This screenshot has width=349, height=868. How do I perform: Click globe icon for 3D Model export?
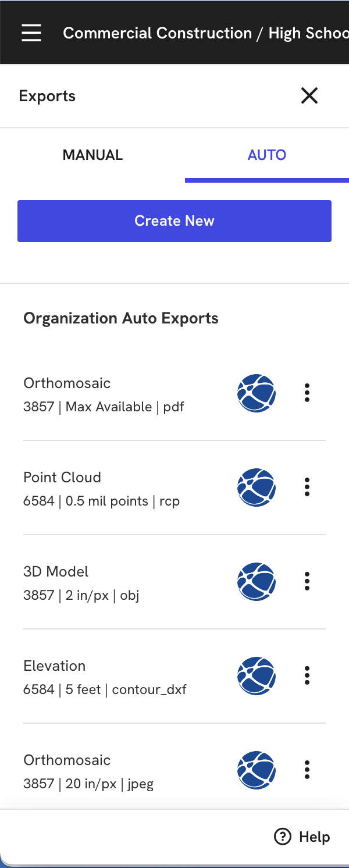pos(257,582)
